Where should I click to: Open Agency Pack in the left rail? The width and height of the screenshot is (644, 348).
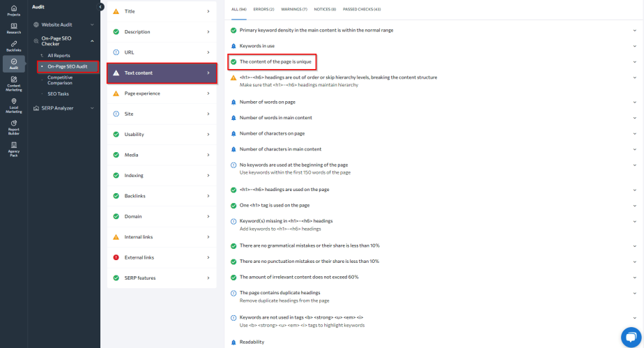pyautogui.click(x=13, y=149)
